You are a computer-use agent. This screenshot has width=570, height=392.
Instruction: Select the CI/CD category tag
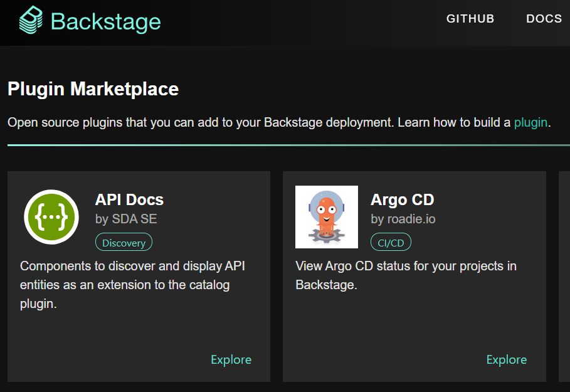point(391,241)
